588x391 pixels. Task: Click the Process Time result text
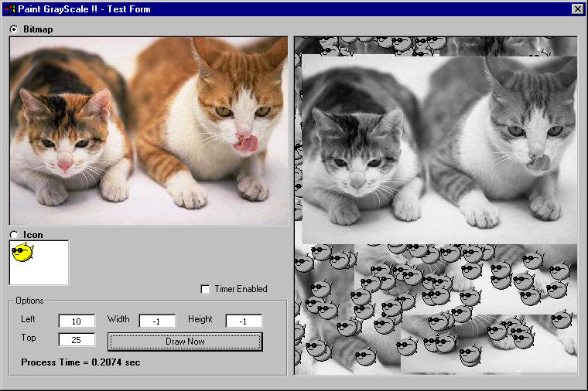point(80,362)
